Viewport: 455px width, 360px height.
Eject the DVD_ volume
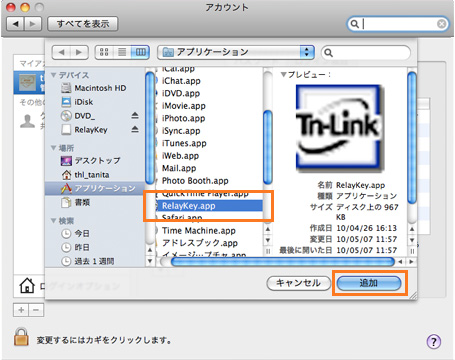click(135, 116)
